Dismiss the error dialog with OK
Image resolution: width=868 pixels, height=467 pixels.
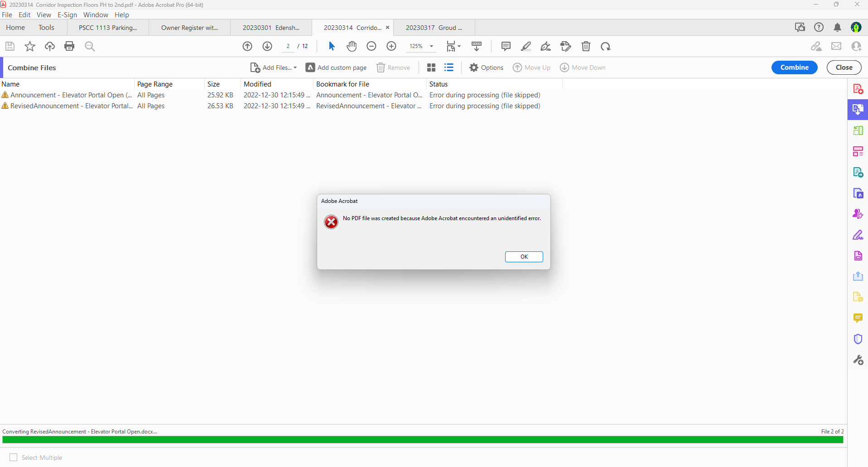click(x=524, y=256)
